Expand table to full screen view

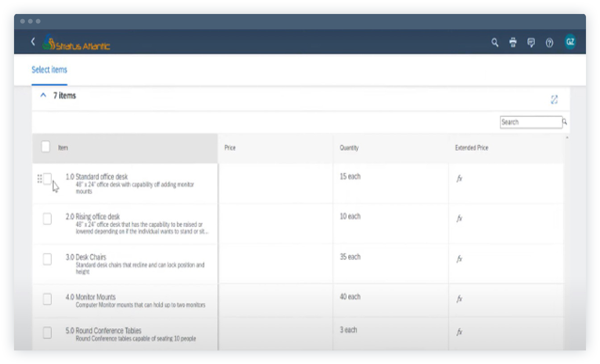pyautogui.click(x=554, y=98)
